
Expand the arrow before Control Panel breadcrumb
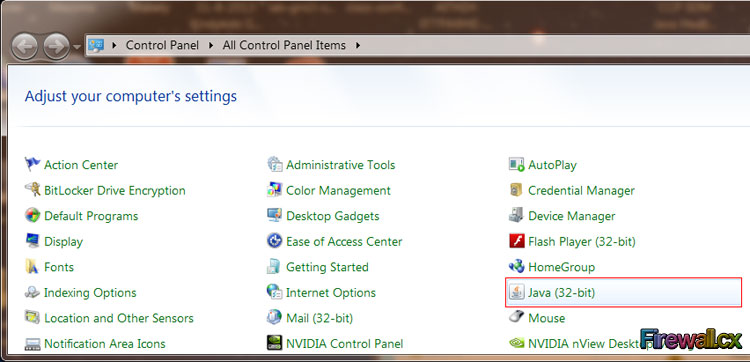[x=114, y=45]
